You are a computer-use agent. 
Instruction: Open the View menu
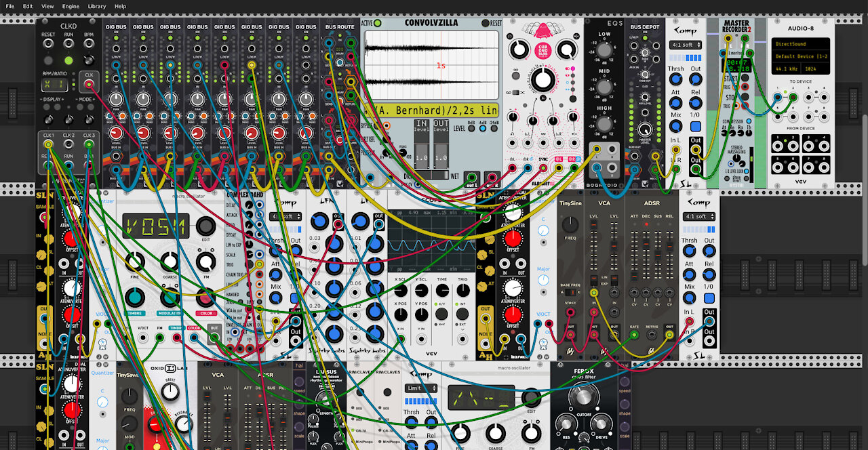[47, 6]
